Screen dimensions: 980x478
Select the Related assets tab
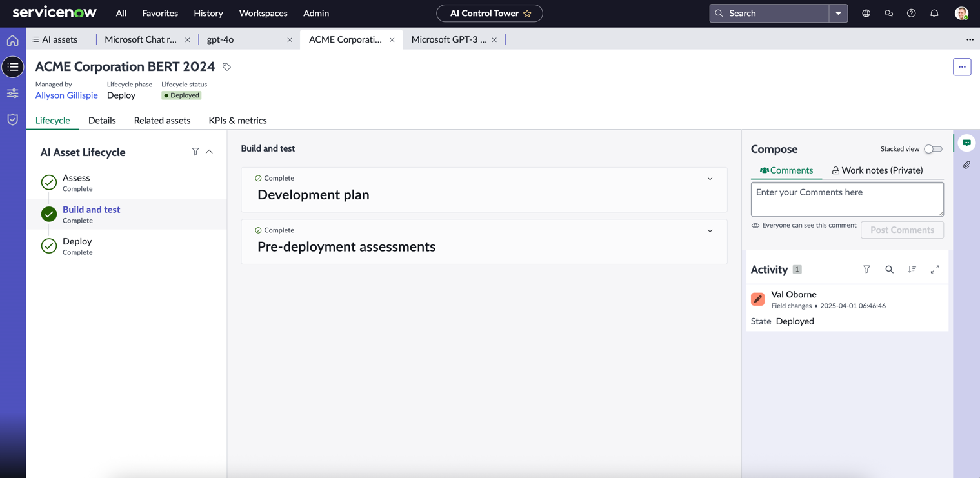[x=162, y=121]
